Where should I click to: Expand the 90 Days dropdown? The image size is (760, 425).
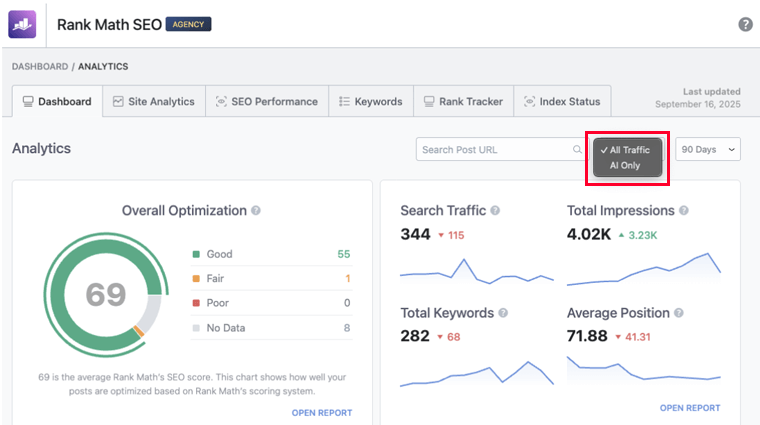click(x=708, y=149)
